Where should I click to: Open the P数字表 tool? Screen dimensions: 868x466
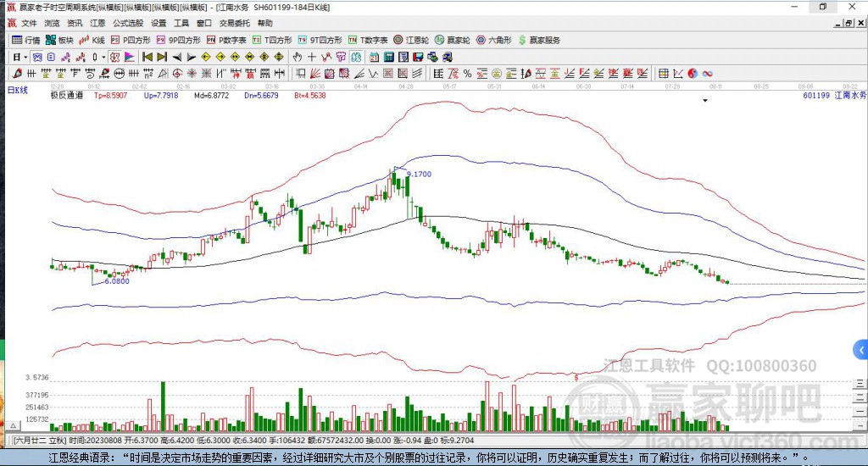(x=226, y=40)
